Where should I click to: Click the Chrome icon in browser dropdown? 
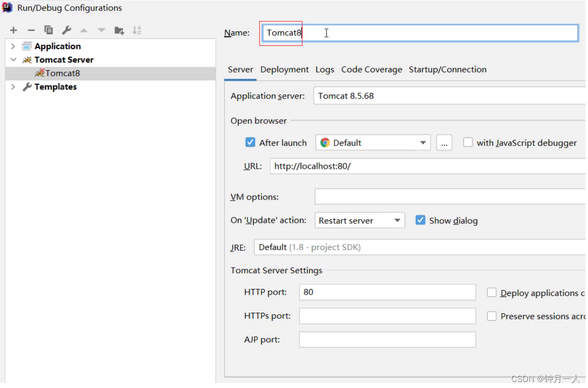tap(325, 143)
